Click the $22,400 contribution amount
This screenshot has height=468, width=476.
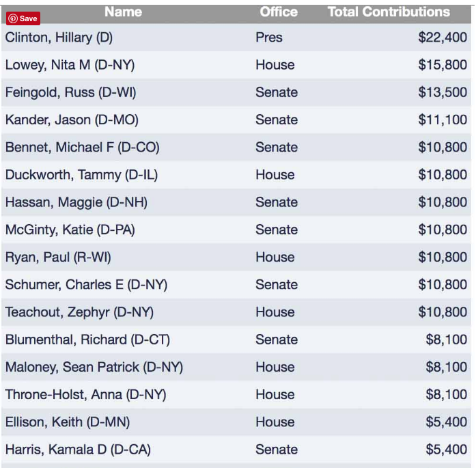coord(443,38)
